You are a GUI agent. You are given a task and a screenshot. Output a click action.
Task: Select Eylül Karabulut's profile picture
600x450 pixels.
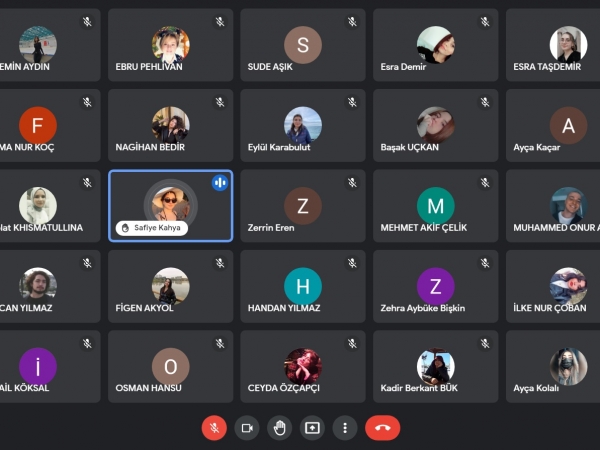click(x=303, y=125)
